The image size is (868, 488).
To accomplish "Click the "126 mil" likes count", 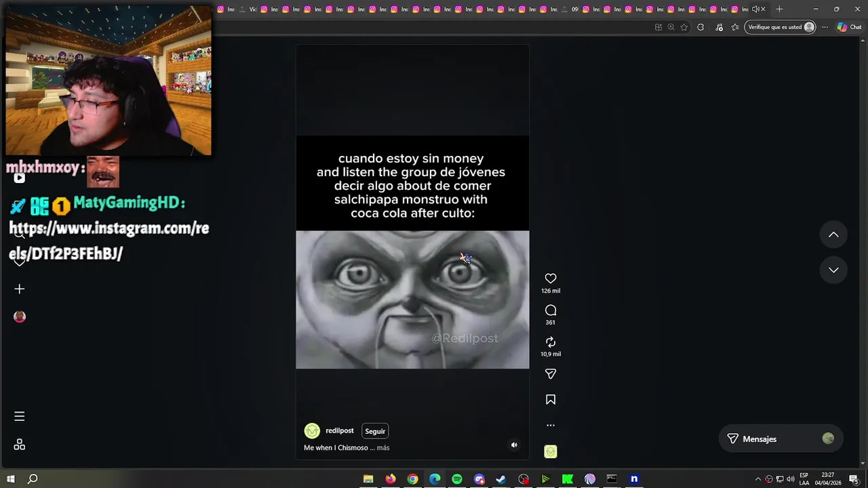I will (551, 291).
